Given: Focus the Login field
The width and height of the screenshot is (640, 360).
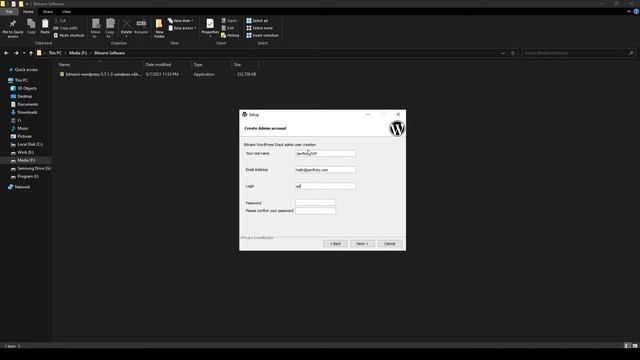Looking at the screenshot, I should 325,186.
